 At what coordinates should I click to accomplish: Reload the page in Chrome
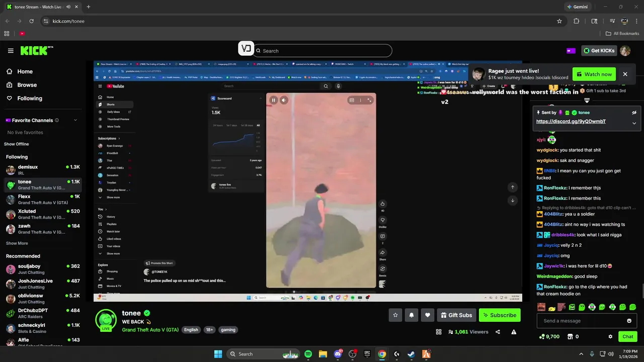click(x=32, y=21)
